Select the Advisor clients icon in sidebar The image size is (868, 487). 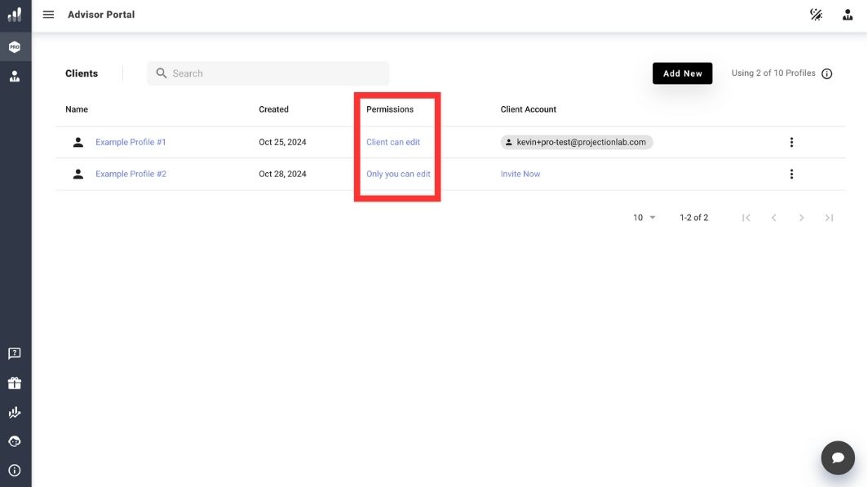click(x=14, y=75)
